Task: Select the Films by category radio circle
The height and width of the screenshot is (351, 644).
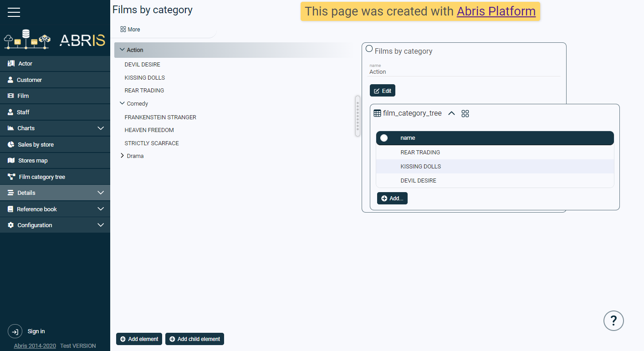Action: coord(369,48)
